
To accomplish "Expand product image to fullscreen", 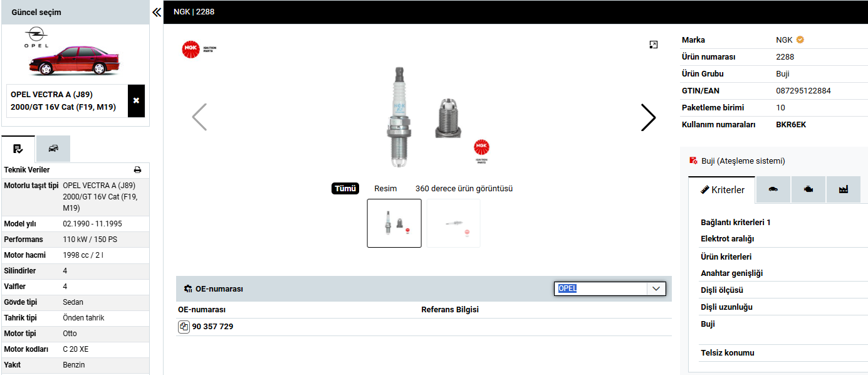I will 654,45.
